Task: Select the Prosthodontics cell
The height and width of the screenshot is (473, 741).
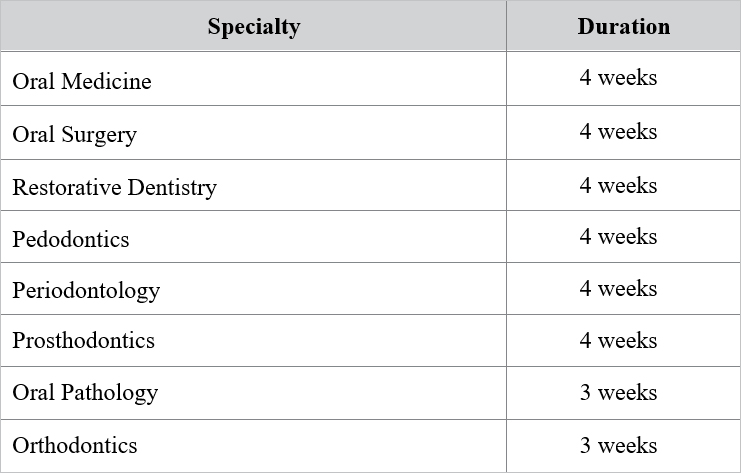Action: (x=253, y=341)
